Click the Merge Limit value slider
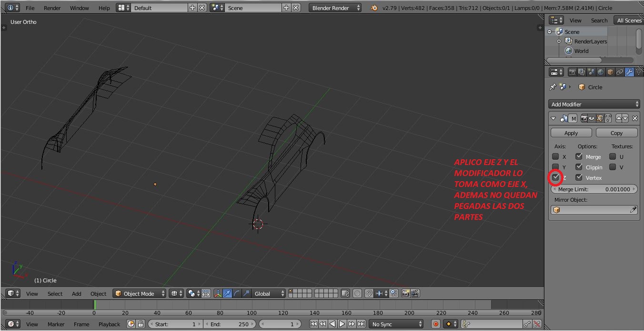This screenshot has width=644, height=331. click(x=594, y=189)
